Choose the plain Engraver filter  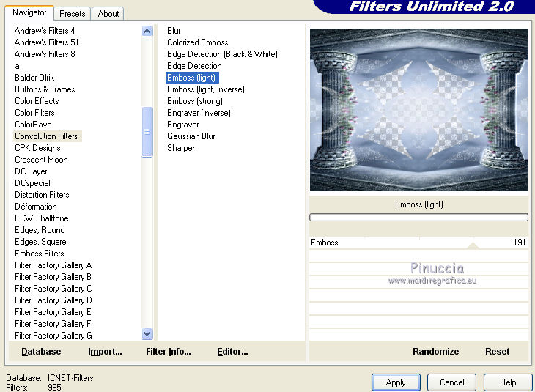tap(183, 125)
